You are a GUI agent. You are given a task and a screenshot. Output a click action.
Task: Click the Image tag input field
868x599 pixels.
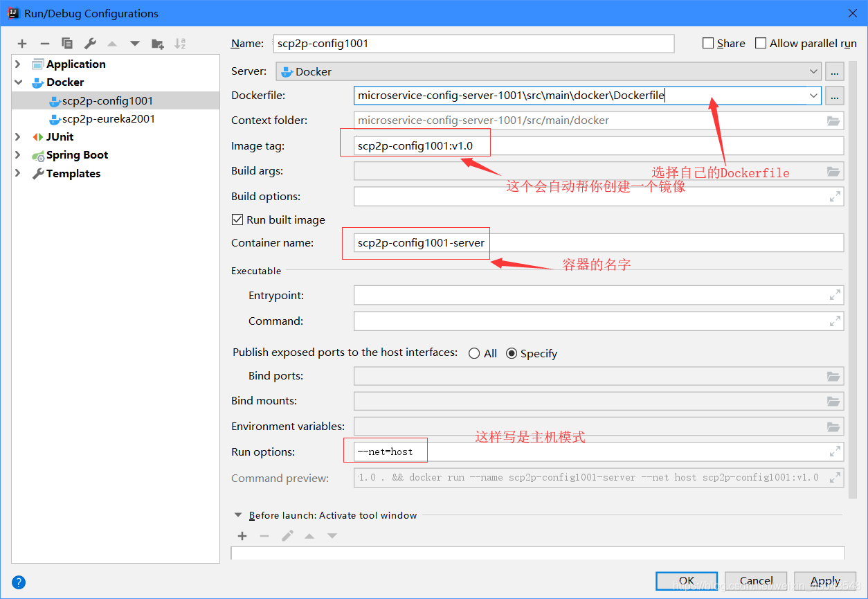pos(599,146)
